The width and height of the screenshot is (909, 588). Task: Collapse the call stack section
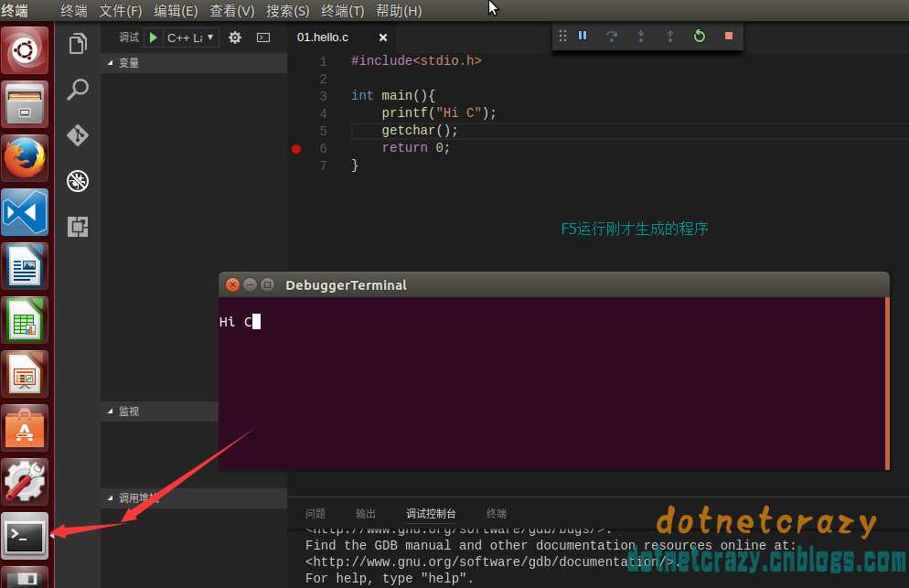click(194, 497)
